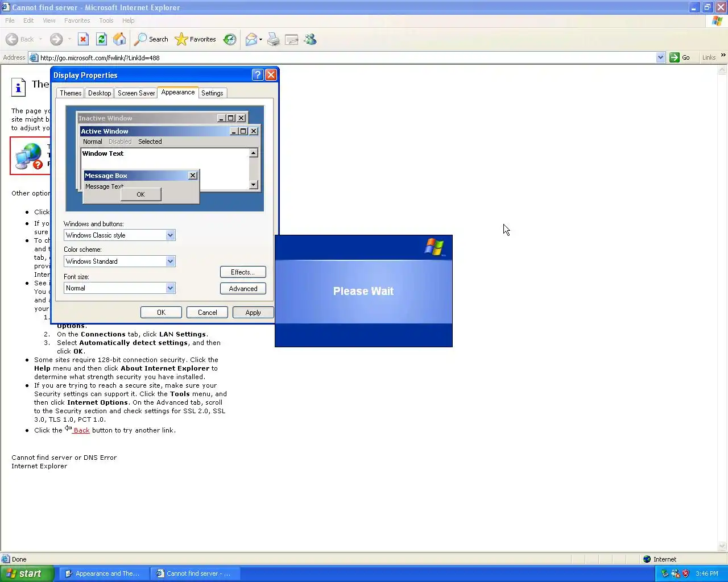Open the Search toolbar button

[151, 39]
